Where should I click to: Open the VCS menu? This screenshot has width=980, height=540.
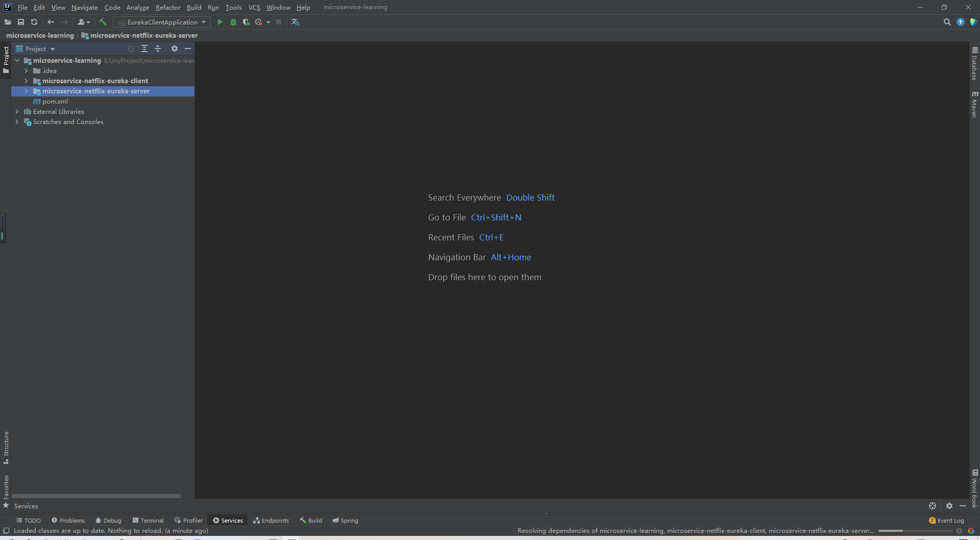254,7
